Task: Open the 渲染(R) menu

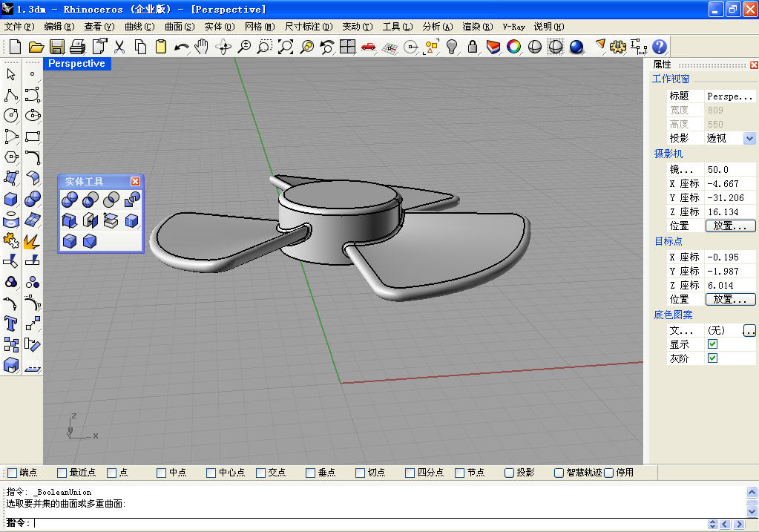Action: 477,27
